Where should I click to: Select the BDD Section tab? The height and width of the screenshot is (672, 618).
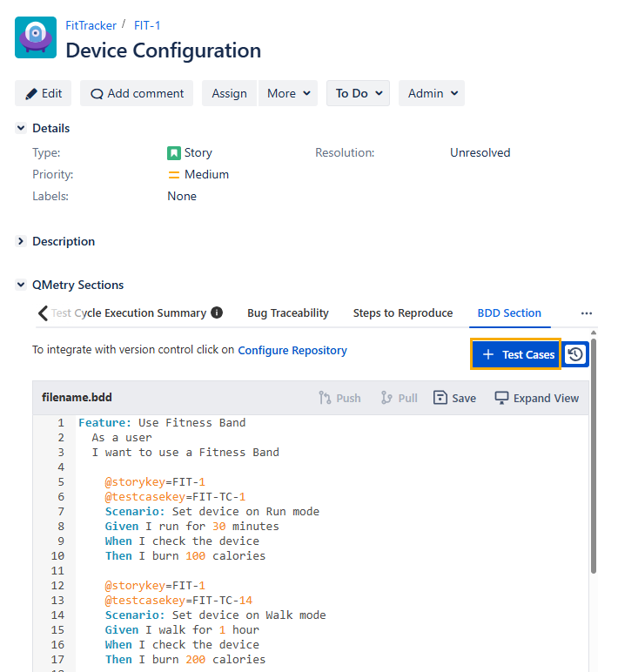[x=509, y=313]
